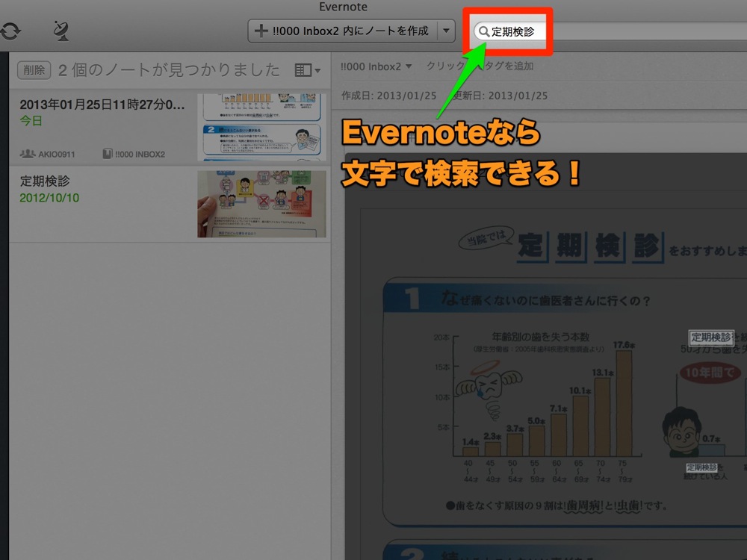Open thumbnail of the 2013年01月25日 note
Image resolution: width=747 pixels, height=560 pixels.
pyautogui.click(x=261, y=127)
